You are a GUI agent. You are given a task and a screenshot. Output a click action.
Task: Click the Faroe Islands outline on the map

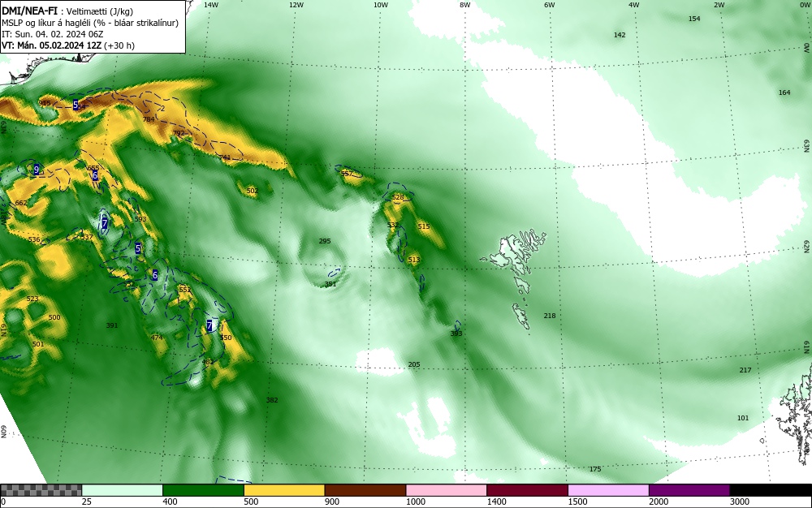(x=514, y=281)
